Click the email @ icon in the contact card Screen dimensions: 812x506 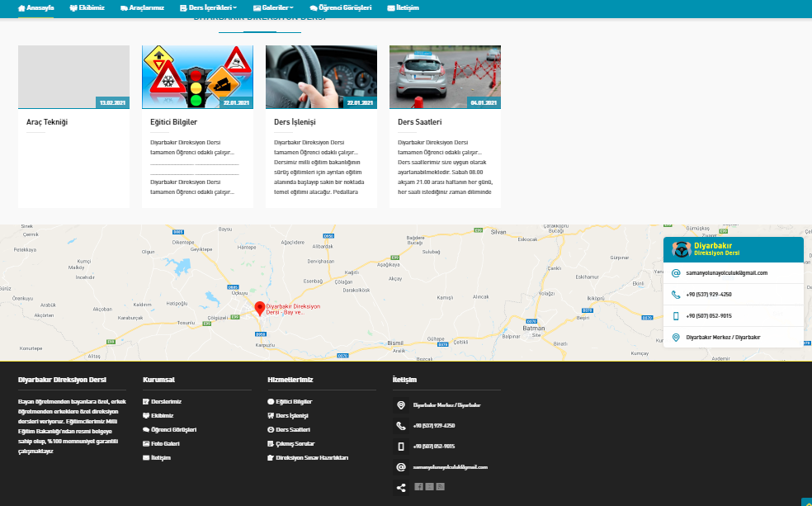coord(676,272)
